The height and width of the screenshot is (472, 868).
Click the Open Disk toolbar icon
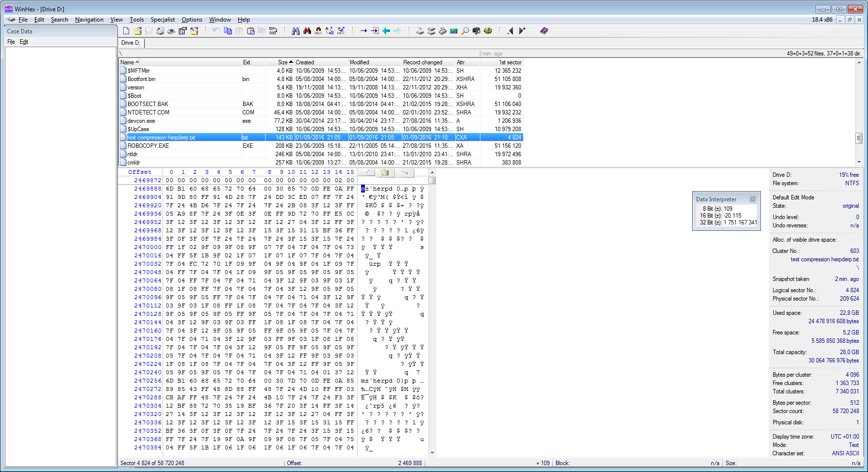420,31
